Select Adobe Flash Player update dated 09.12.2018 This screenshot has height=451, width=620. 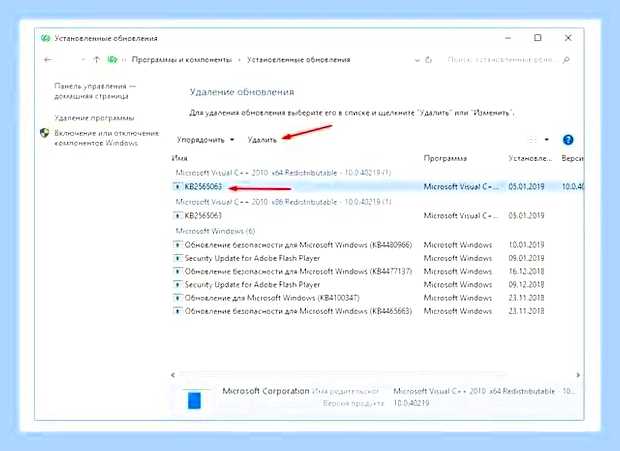click(378, 285)
